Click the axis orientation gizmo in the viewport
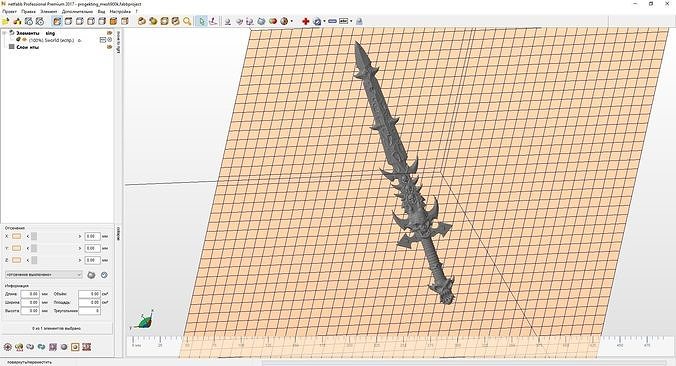The height and width of the screenshot is (366, 676). (143, 320)
